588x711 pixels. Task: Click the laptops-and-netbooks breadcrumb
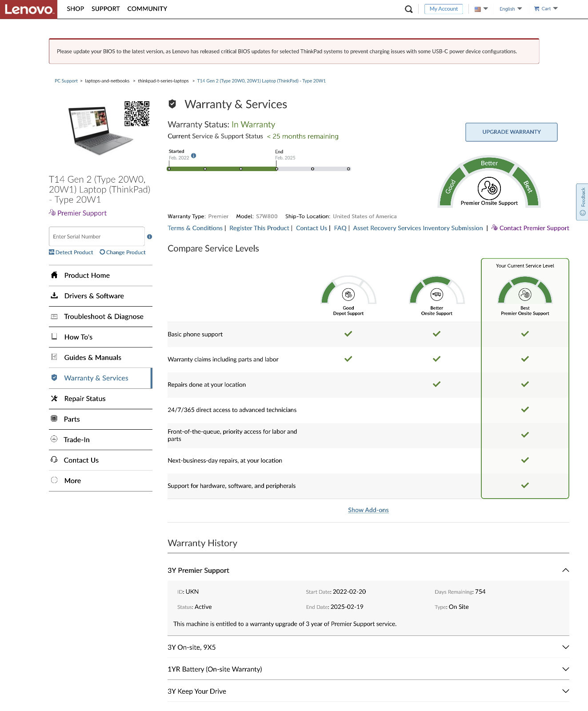[x=107, y=81]
